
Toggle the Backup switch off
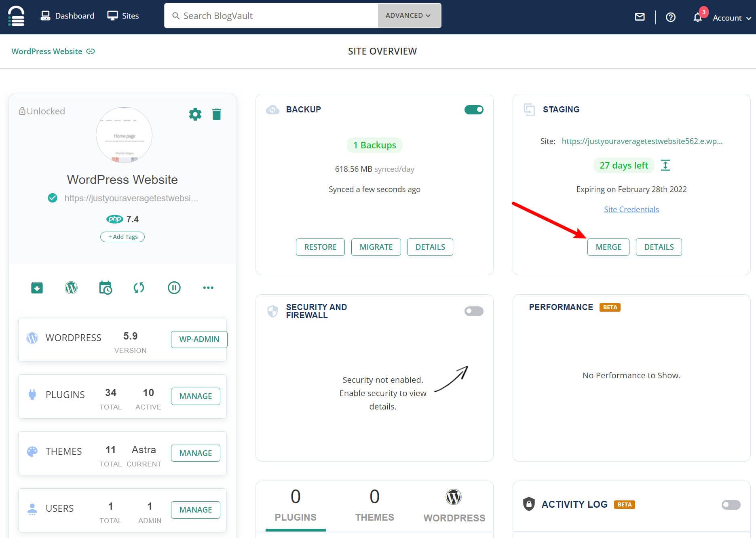point(473,109)
